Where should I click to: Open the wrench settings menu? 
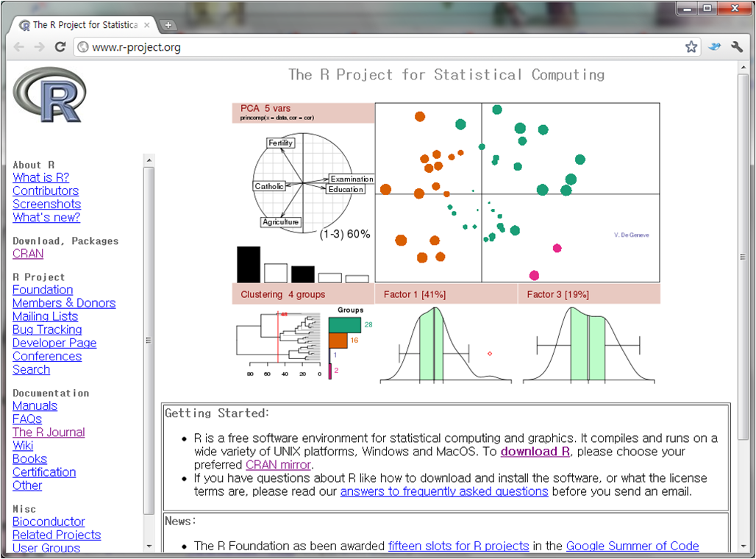point(736,47)
